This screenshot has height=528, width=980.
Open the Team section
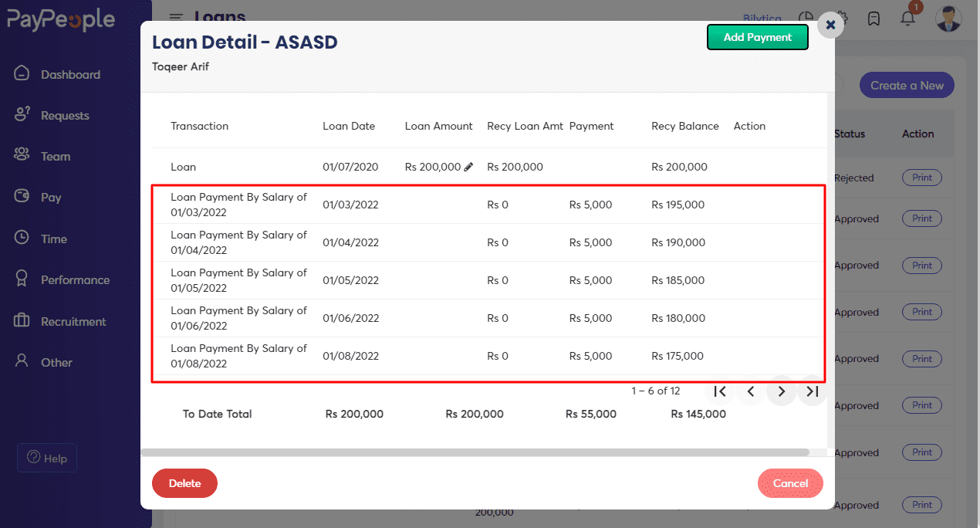[x=55, y=155]
